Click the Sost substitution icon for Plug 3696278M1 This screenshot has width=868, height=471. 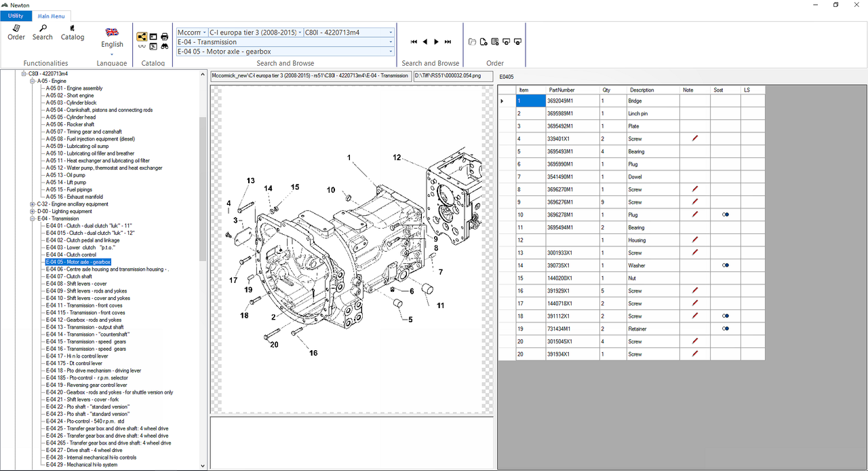pyautogui.click(x=726, y=214)
